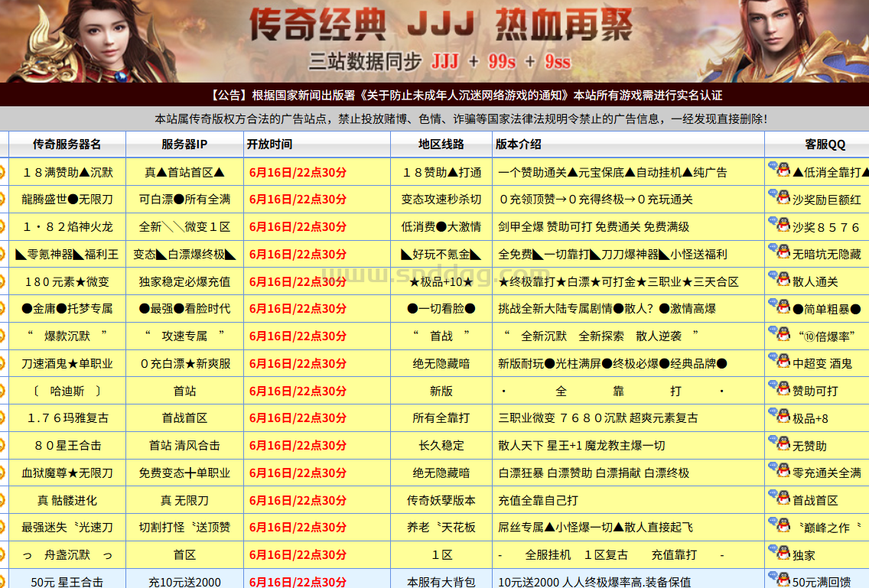Click the orange circle icon beside 180元素★微变
The width and height of the screenshot is (869, 588).
pyautogui.click(x=2, y=281)
